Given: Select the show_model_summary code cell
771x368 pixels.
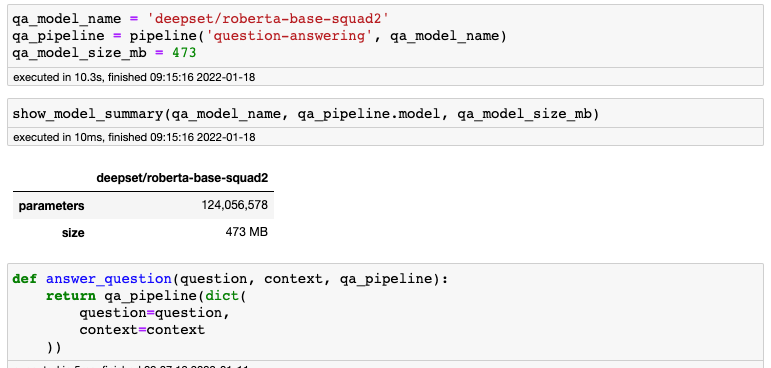Looking at the screenshot, I should (x=386, y=114).
